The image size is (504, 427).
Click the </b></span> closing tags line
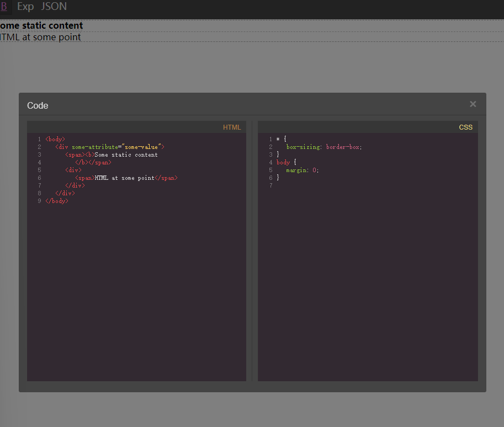click(x=93, y=162)
